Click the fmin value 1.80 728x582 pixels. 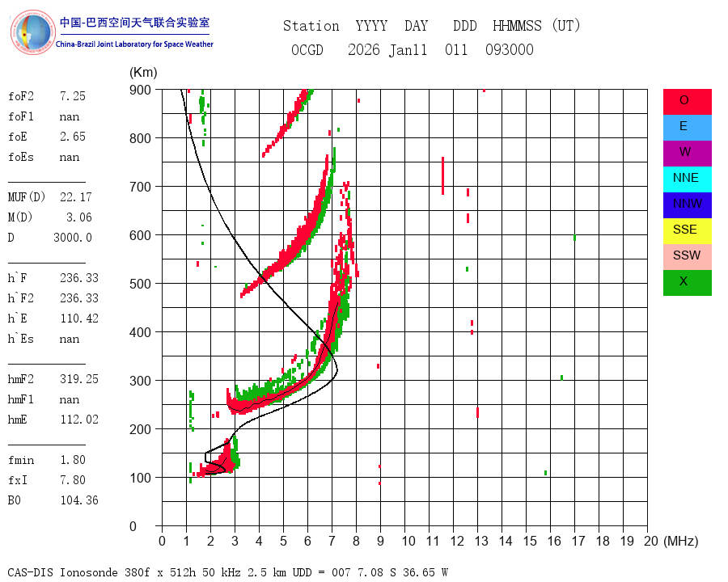(73, 460)
